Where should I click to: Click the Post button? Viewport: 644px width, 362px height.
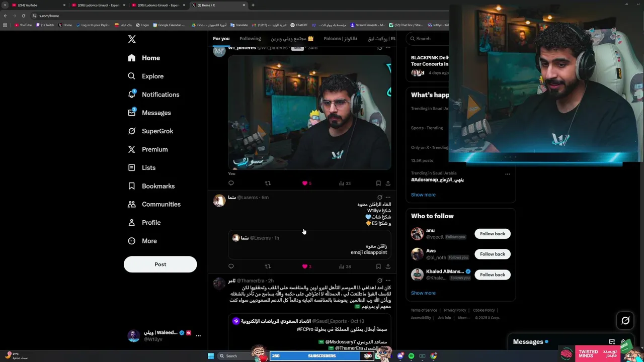click(160, 264)
